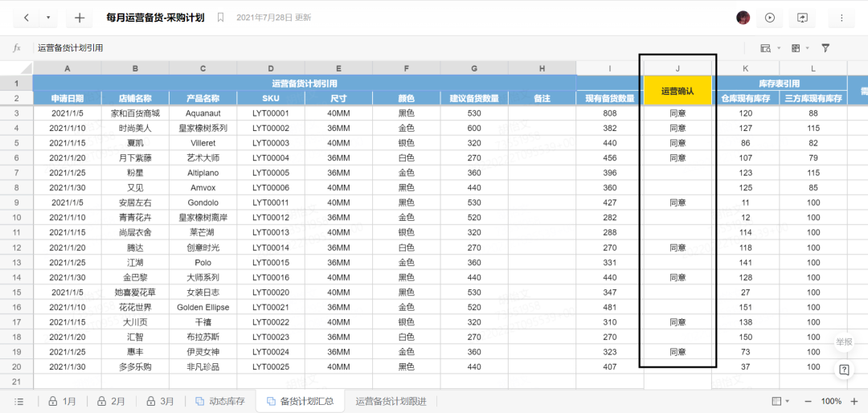This screenshot has width=868, height=413.
Task: Click cell 家和百货商城
Action: tap(135, 113)
